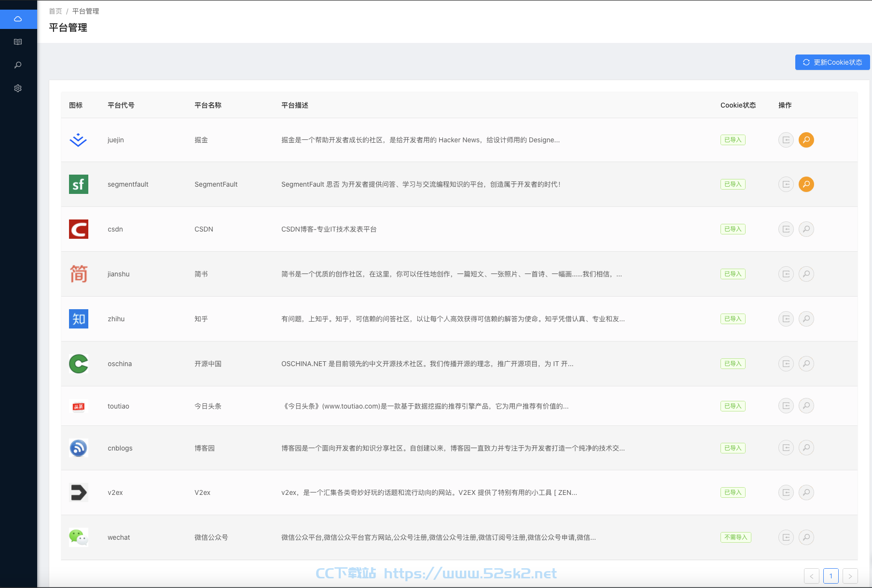872x588 pixels.
Task: Click the 操作 column header
Action: pyautogui.click(x=785, y=105)
